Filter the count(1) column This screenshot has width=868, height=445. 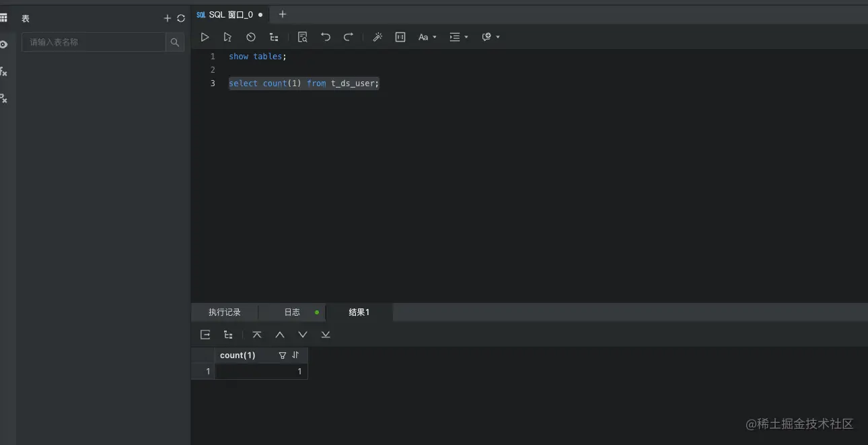[x=283, y=355]
